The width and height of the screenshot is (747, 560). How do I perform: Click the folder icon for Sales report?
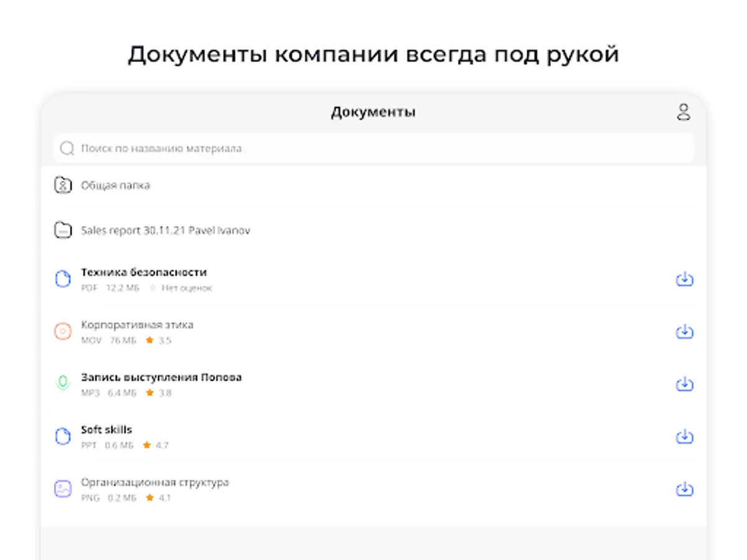coord(63,230)
